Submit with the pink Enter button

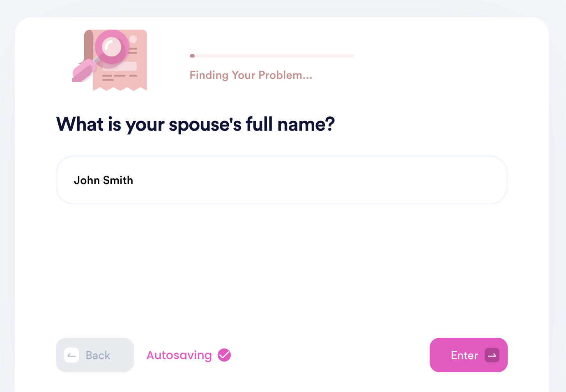click(x=469, y=355)
